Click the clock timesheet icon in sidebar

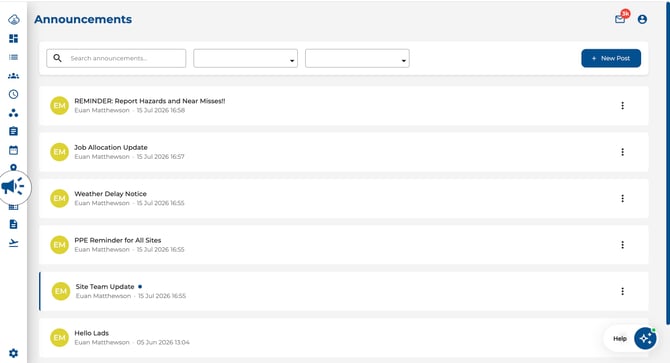14,94
